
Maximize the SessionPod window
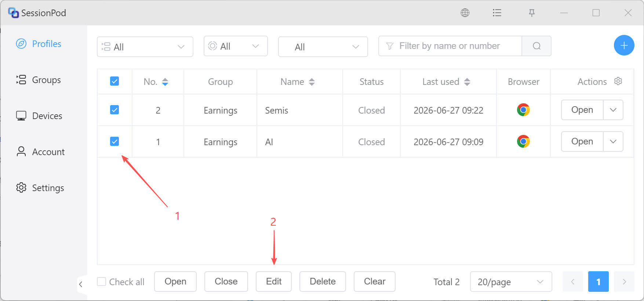[x=596, y=13]
